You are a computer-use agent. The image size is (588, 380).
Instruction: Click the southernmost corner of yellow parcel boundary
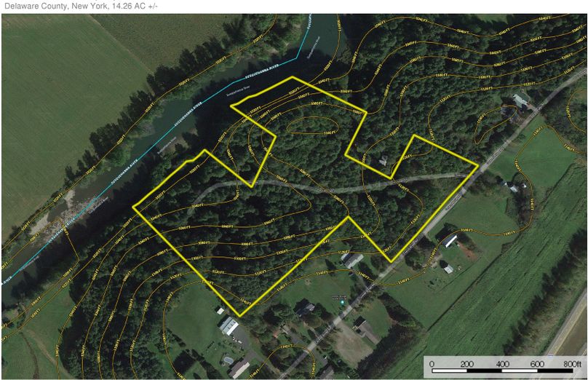(x=239, y=315)
